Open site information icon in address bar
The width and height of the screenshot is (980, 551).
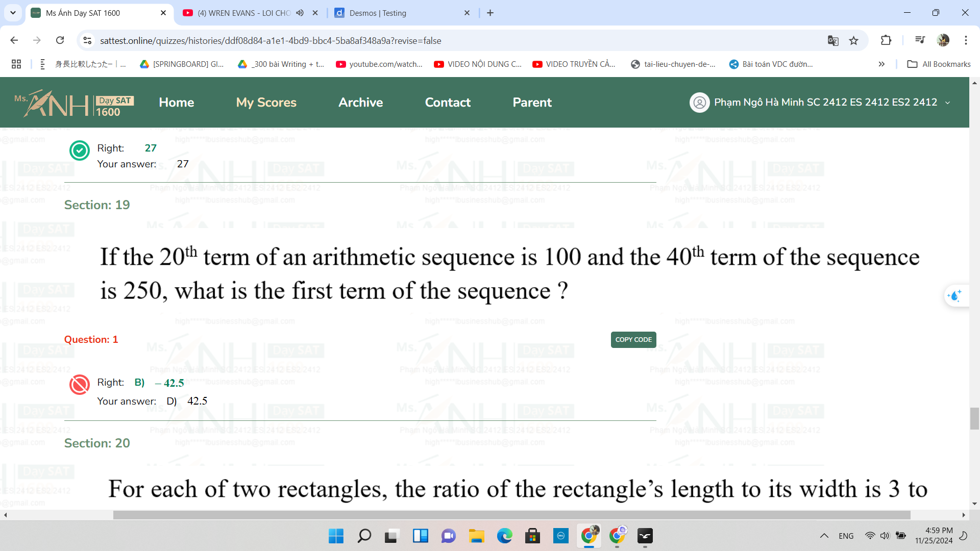(87, 40)
